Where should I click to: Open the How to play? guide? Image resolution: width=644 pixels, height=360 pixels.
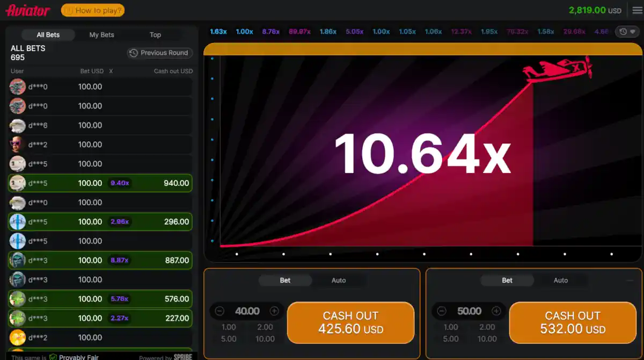pyautogui.click(x=93, y=10)
